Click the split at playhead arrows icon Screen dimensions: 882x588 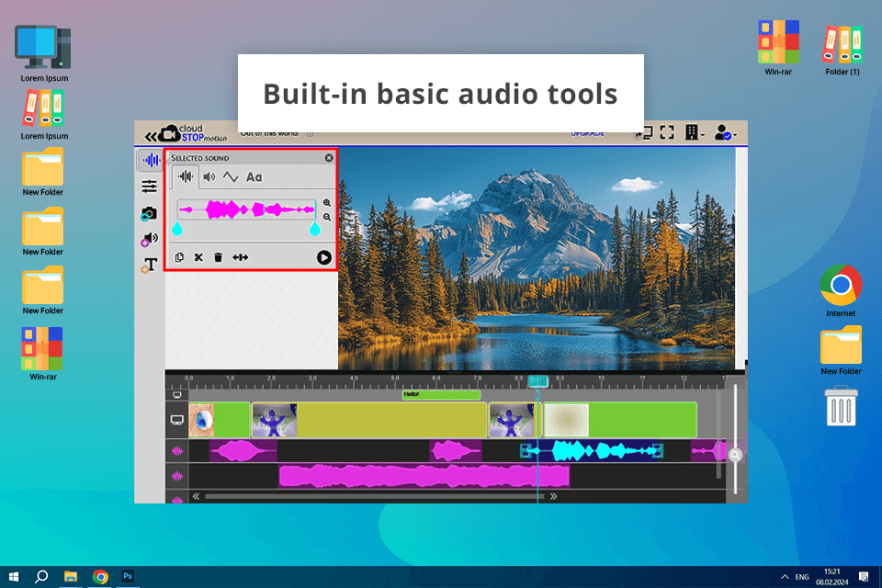click(x=240, y=257)
